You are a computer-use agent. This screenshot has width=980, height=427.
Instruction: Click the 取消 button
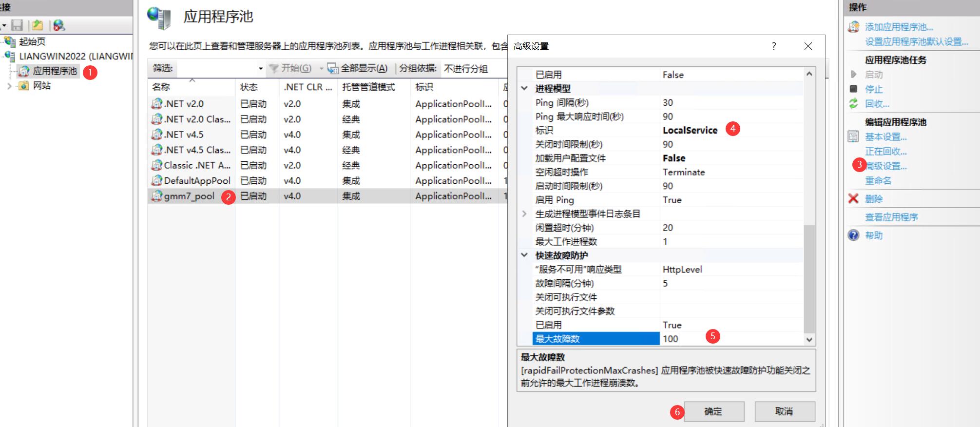(784, 411)
